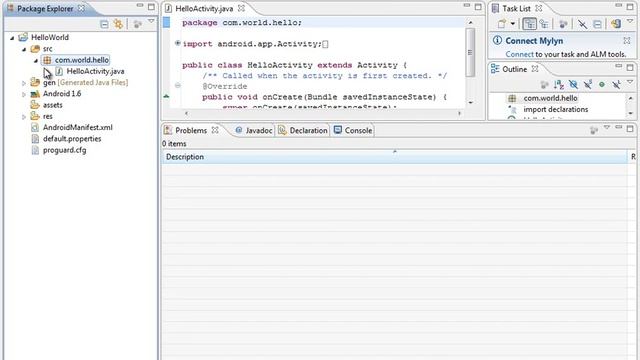Toggle Hide Completed Tasks in Task List
Image resolution: width=640 pixels, height=360 pixels.
tap(582, 24)
